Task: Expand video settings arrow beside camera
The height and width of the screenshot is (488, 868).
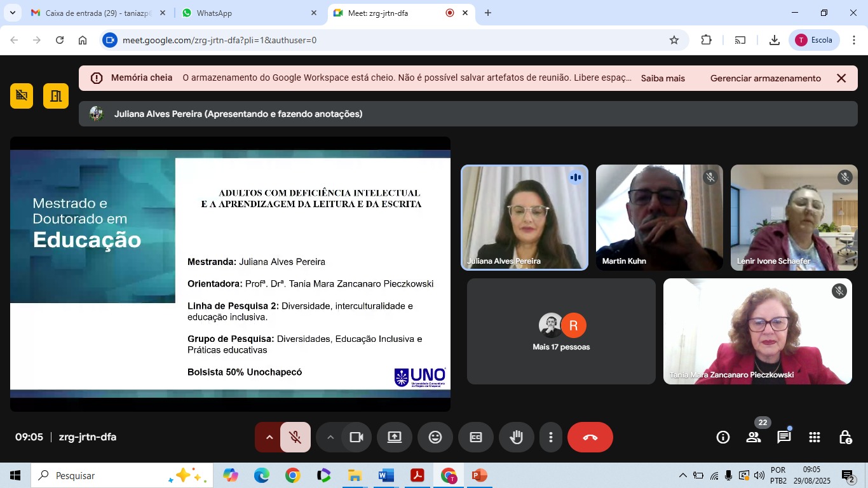Action: tap(330, 437)
